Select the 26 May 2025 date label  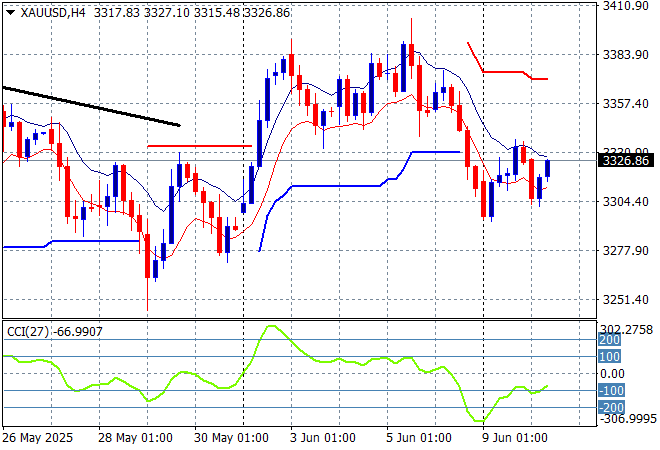tap(38, 438)
